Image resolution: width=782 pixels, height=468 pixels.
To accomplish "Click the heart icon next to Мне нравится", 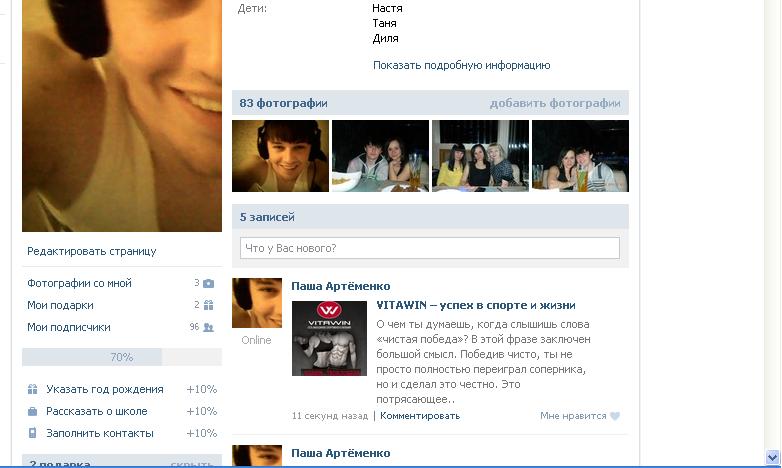I will (x=615, y=416).
